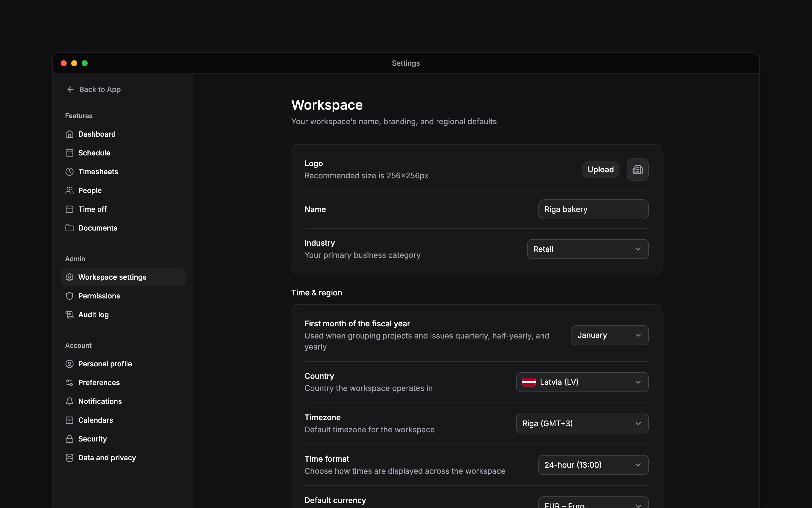
Task: Open the Industry dropdown showing Retail
Action: 587,249
